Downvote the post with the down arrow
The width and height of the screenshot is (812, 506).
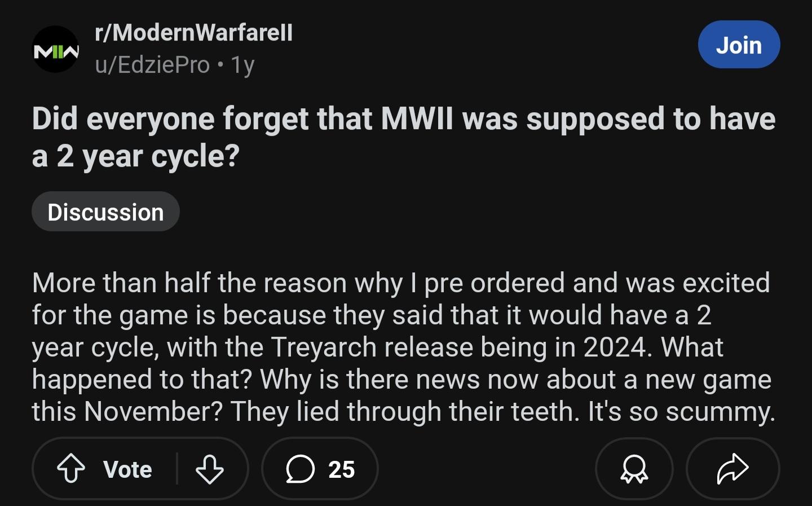pos(209,469)
